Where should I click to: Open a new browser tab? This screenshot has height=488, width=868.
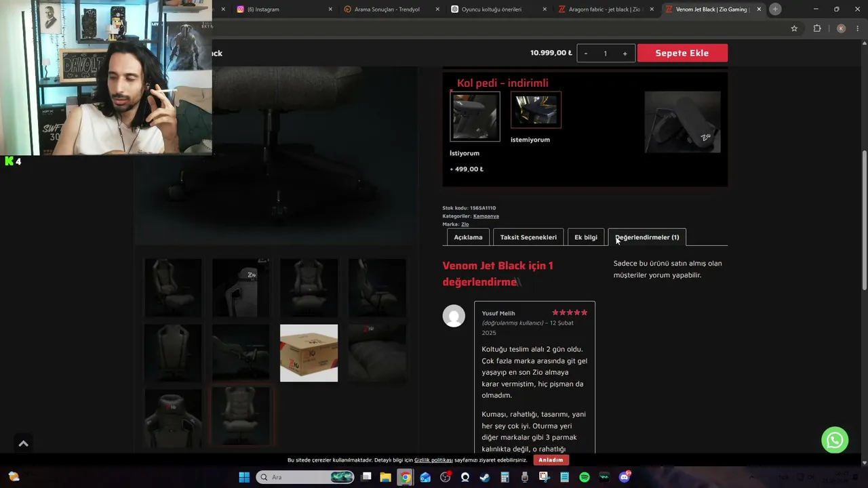775,9
